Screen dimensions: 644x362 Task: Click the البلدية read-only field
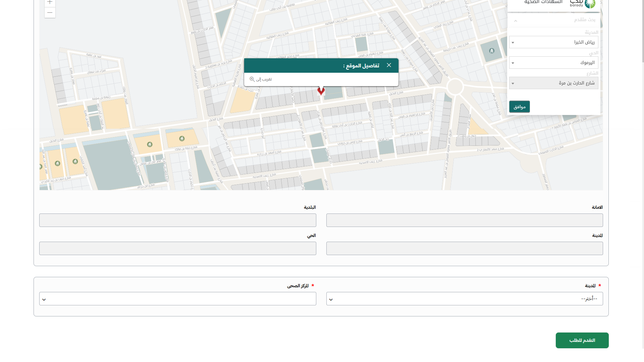pos(177,220)
